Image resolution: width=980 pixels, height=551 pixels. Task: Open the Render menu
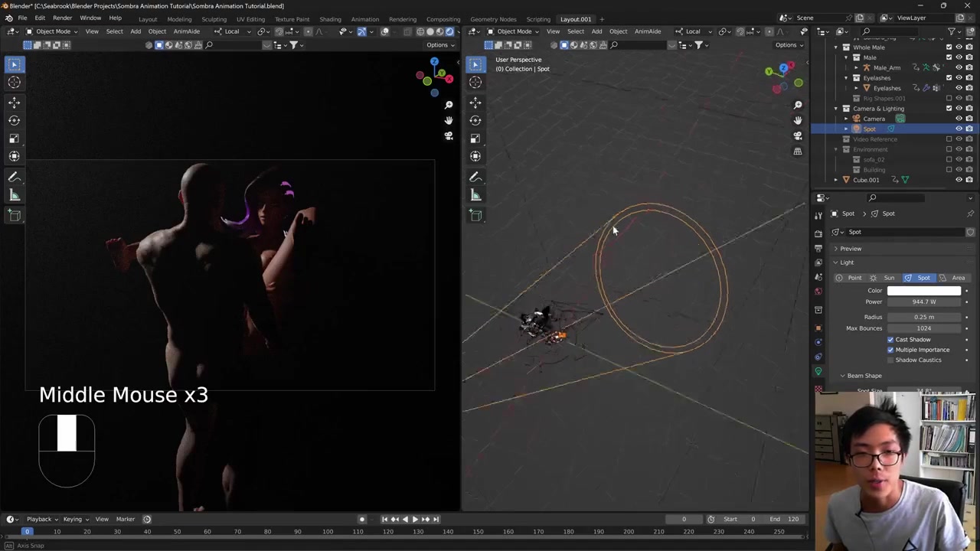click(62, 18)
